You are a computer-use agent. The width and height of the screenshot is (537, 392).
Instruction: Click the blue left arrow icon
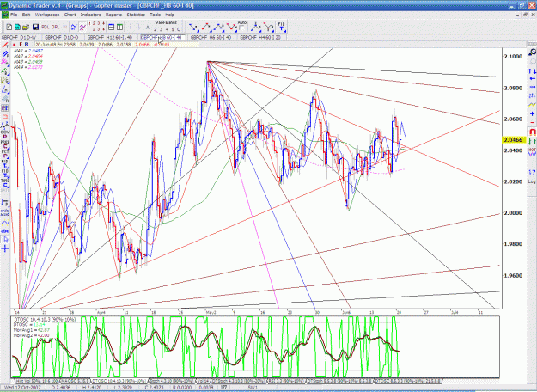(x=532, y=79)
